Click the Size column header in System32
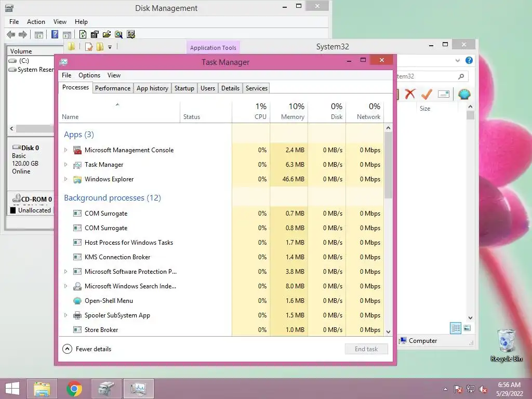This screenshot has width=532, height=399. coord(425,109)
